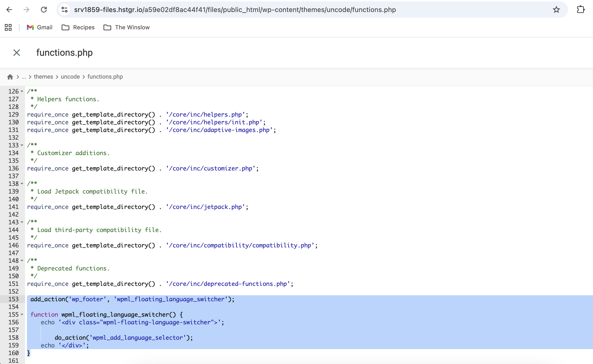This screenshot has width=593, height=364.
Task: Navigate to uncode folder in breadcrumb
Action: point(70,77)
